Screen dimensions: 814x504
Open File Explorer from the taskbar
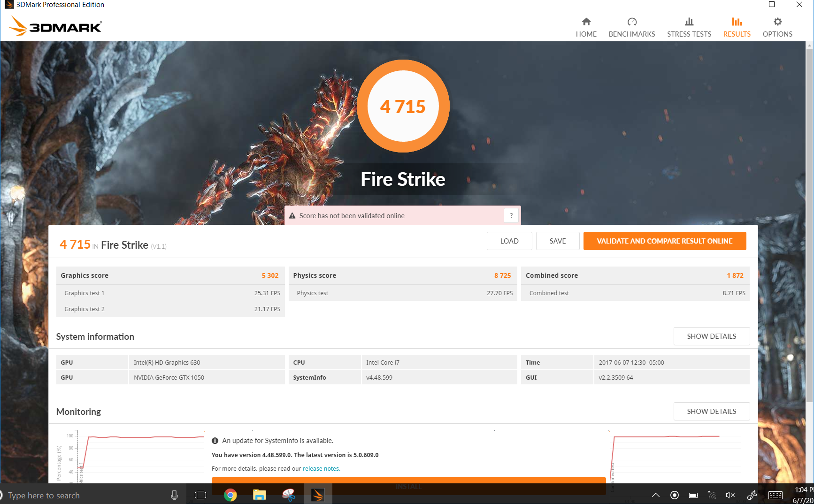click(259, 495)
